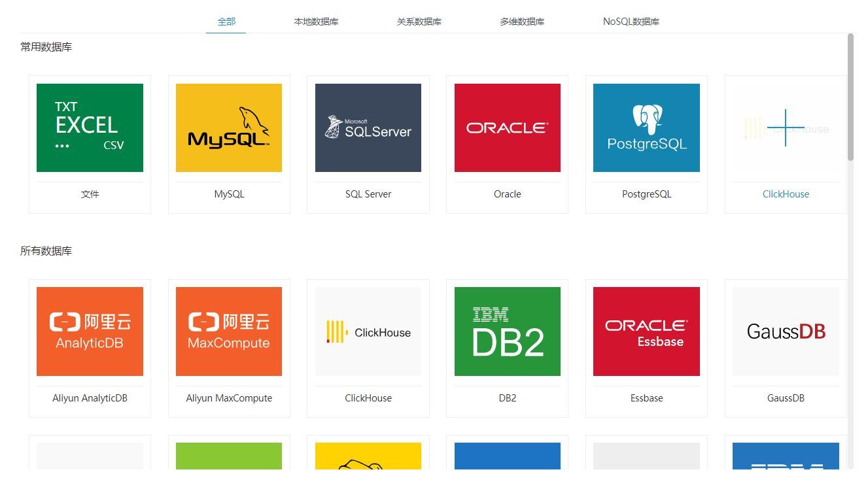The height and width of the screenshot is (493, 868).
Task: Open the partially visible yellow database tile
Action: (368, 456)
